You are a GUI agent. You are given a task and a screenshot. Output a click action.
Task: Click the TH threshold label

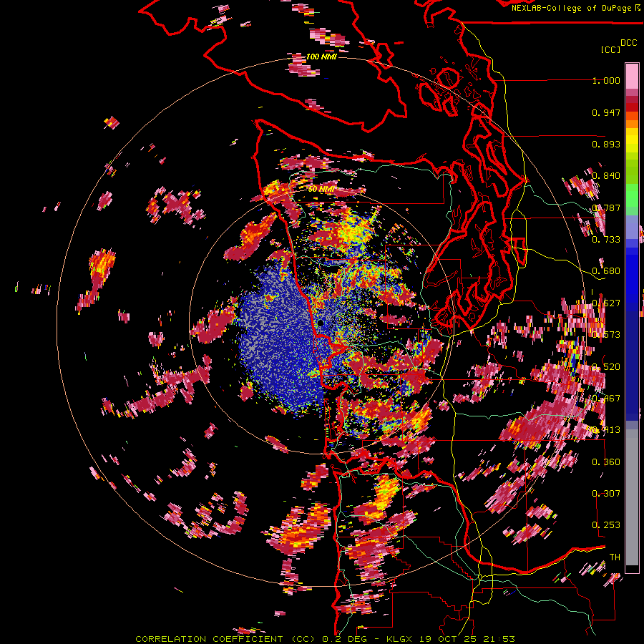(x=615, y=557)
